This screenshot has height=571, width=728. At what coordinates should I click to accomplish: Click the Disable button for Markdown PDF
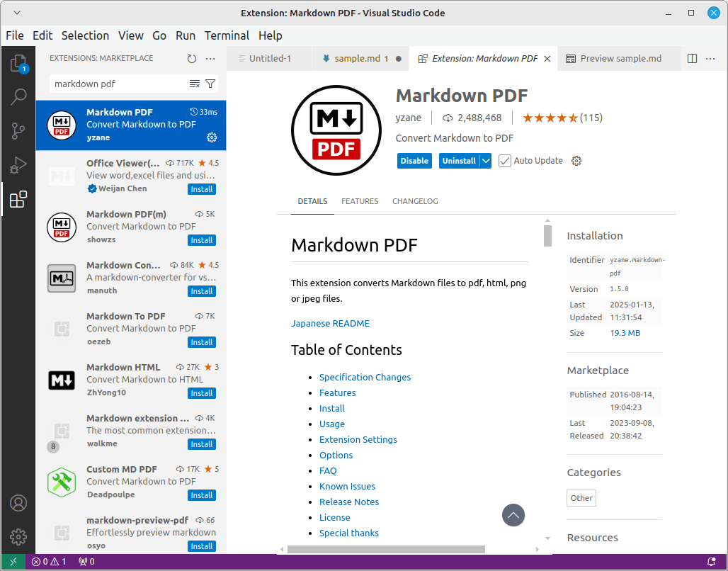pos(414,160)
